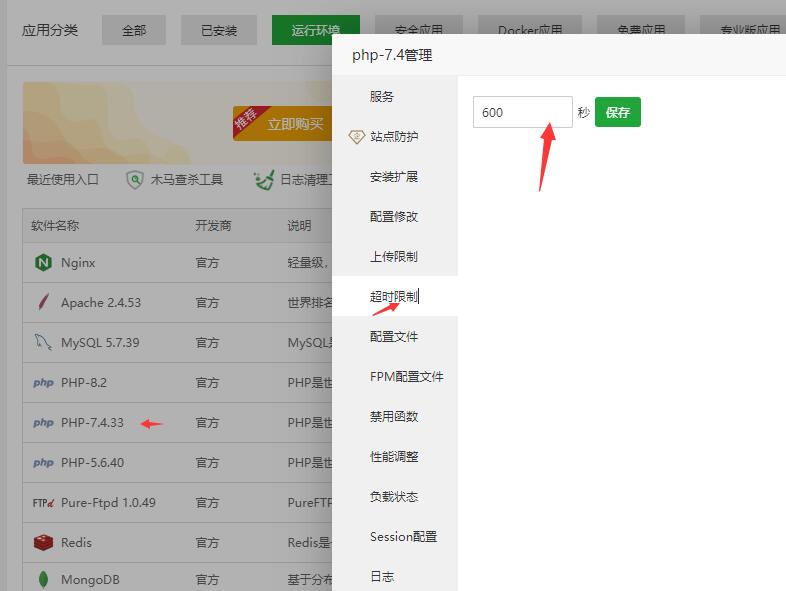
Task: Click the MongoDB software name
Action: coord(90,580)
